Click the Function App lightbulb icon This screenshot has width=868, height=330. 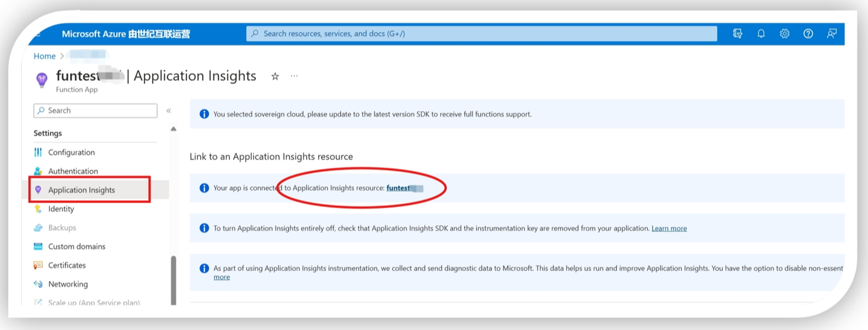(x=42, y=80)
